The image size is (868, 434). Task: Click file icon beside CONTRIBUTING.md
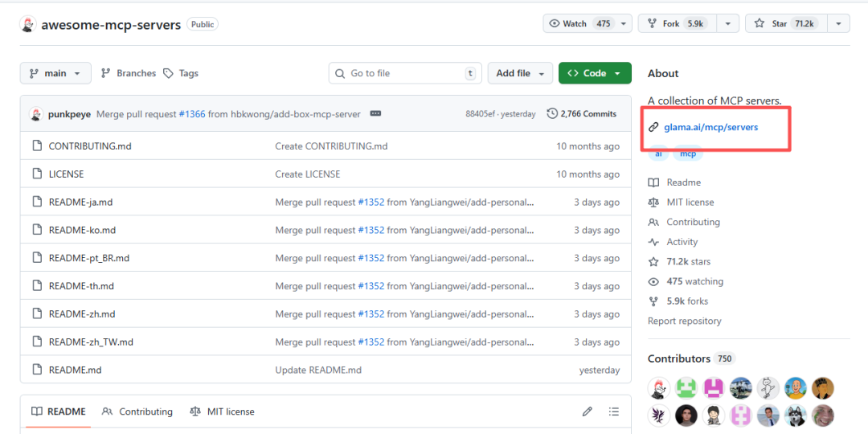pos(37,146)
